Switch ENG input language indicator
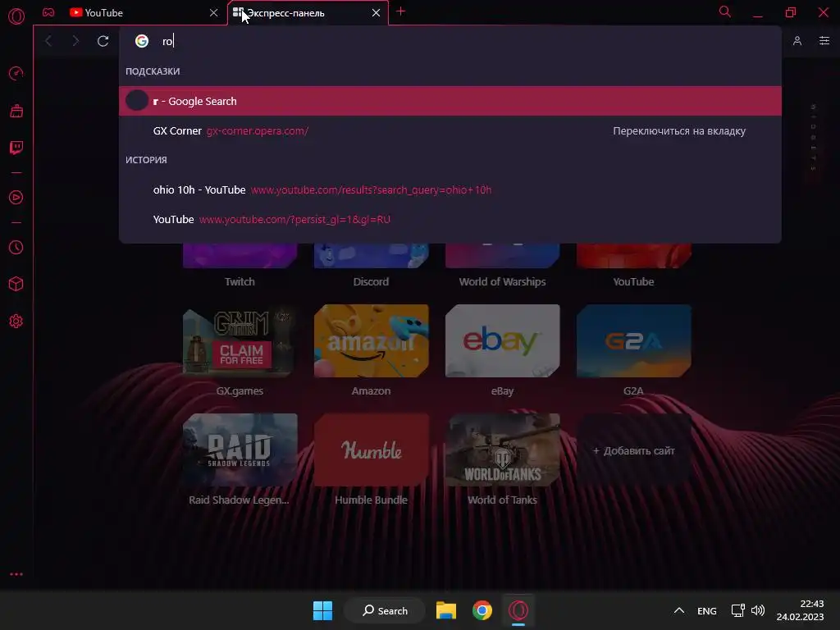 pos(706,610)
